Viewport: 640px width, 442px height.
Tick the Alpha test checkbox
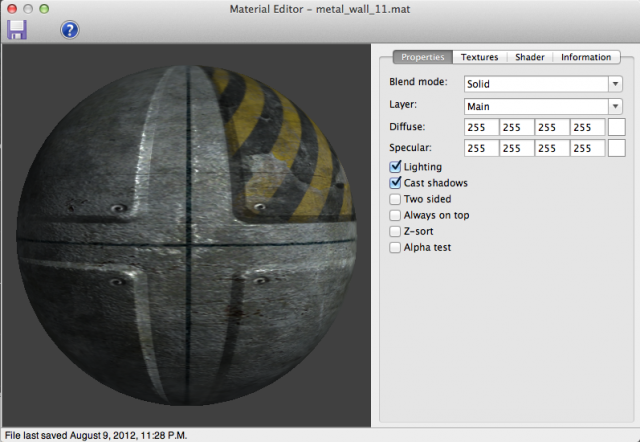pyautogui.click(x=396, y=247)
